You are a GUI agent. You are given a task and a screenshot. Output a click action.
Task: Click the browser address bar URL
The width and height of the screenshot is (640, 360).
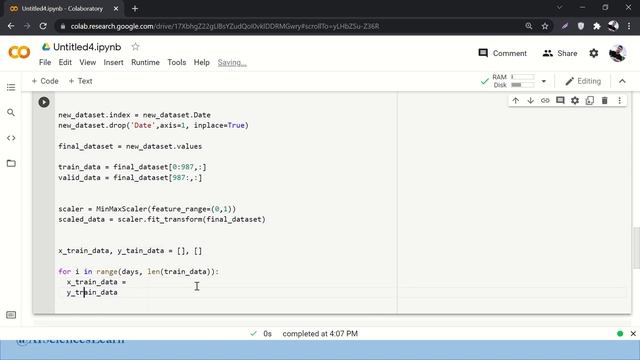click(225, 26)
